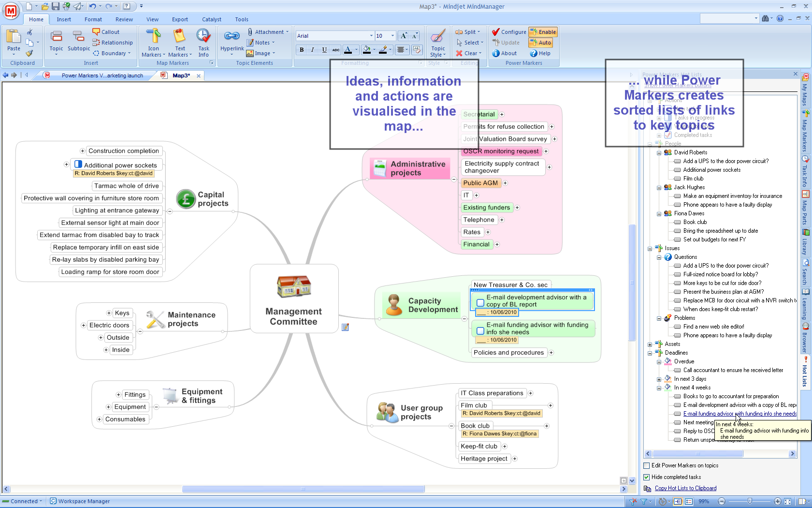
Task: Toggle Auto mode for Power Markers
Action: pyautogui.click(x=540, y=43)
